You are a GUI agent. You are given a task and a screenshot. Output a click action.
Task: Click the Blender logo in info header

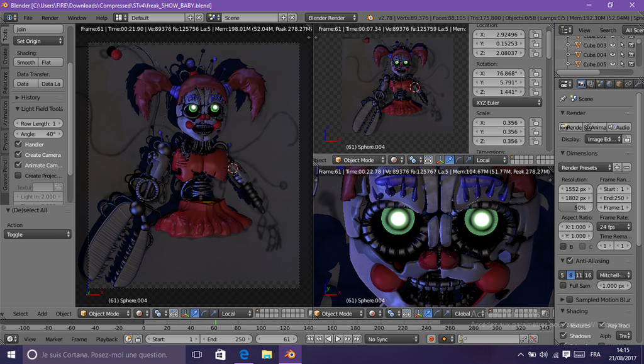370,18
